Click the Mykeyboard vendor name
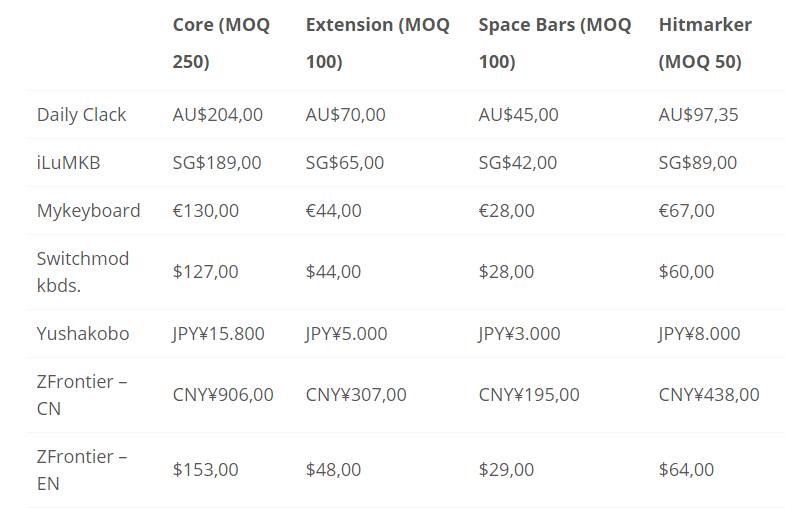The image size is (785, 508). coord(88,211)
